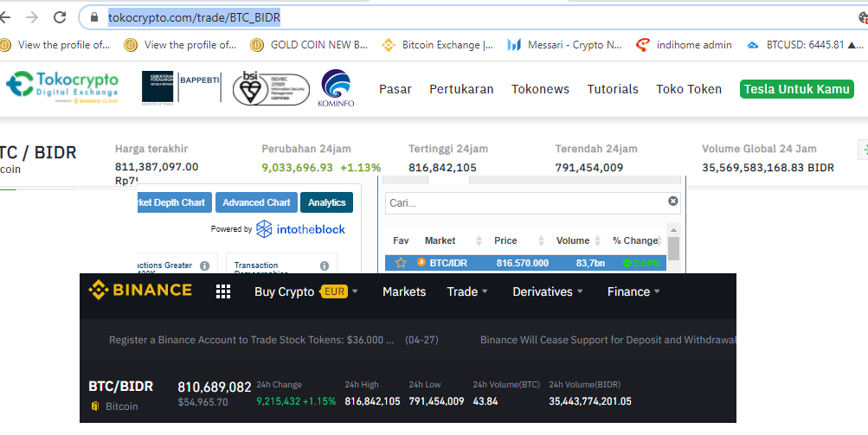The width and height of the screenshot is (868, 435).
Task: Open the KOMINFO logo
Action: [336, 88]
